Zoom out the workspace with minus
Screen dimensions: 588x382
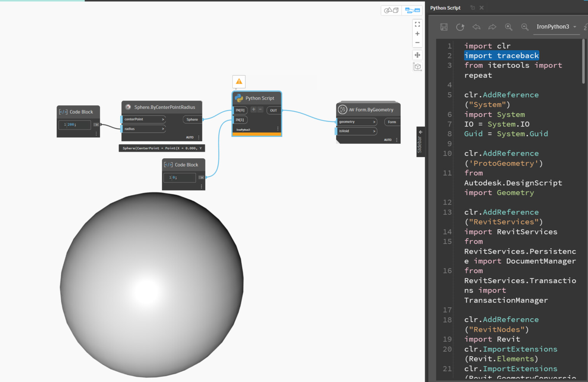click(x=417, y=43)
